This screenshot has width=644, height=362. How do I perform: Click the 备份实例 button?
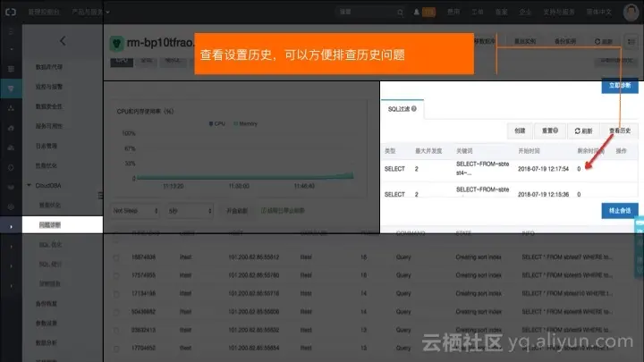(565, 41)
